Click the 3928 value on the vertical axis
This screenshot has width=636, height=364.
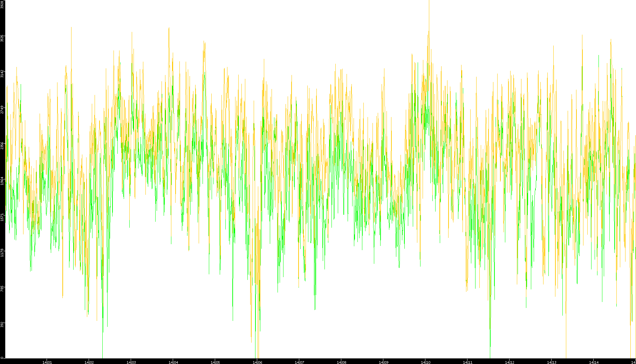click(2, 4)
